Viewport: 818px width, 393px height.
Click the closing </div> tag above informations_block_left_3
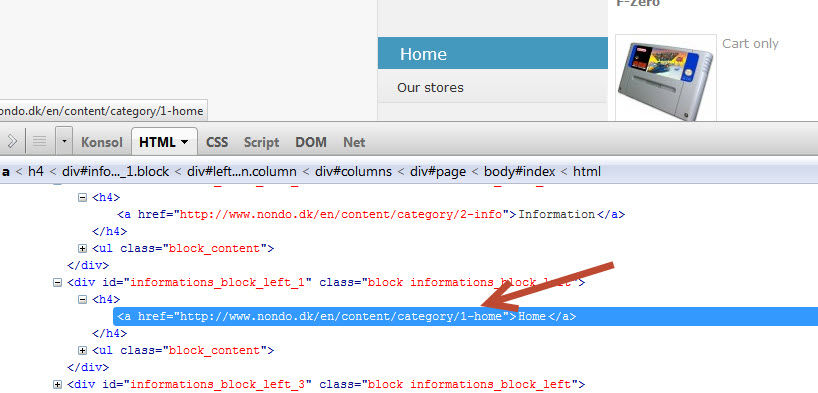click(x=88, y=367)
